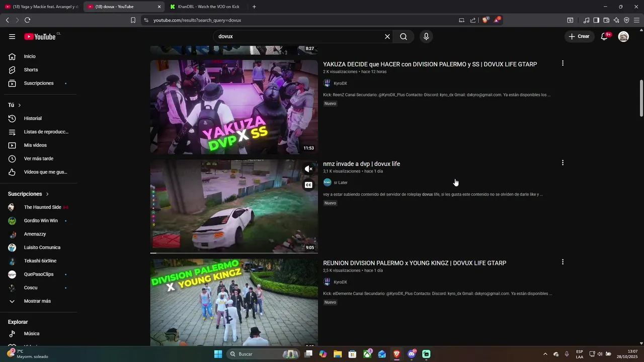Open Brave VPN shield icon
Viewport: 644px width, 362px height.
[626, 20]
